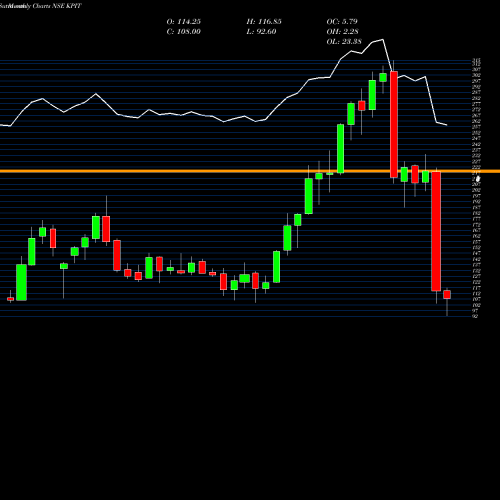
Task: Select the low value 'L: 92.60'
Action: [x=261, y=32]
